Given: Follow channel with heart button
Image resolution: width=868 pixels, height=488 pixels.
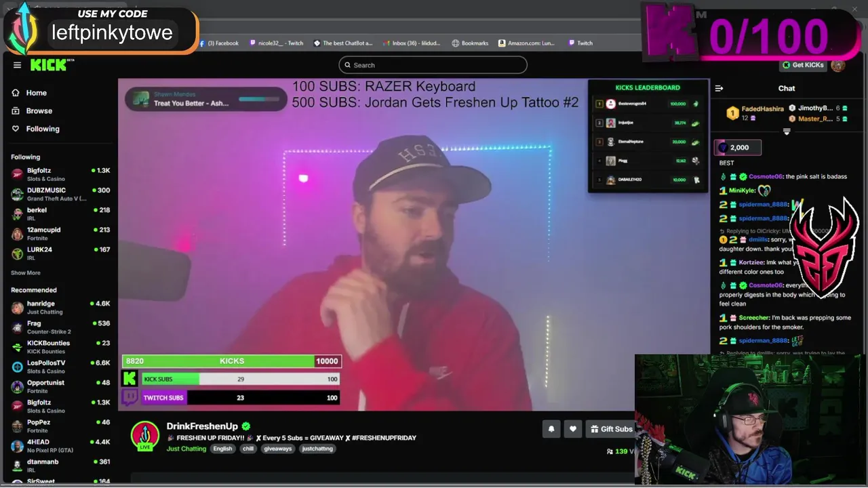Looking at the screenshot, I should 573,428.
